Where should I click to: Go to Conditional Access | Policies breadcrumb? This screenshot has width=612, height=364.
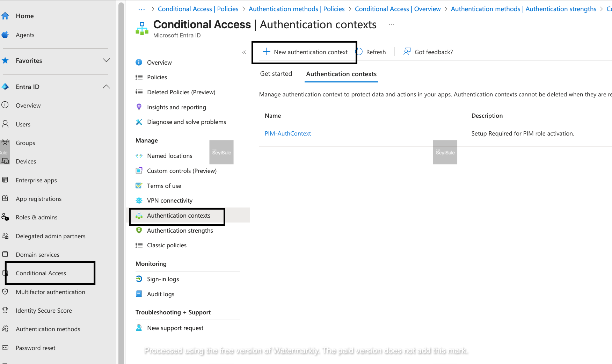pyautogui.click(x=198, y=9)
